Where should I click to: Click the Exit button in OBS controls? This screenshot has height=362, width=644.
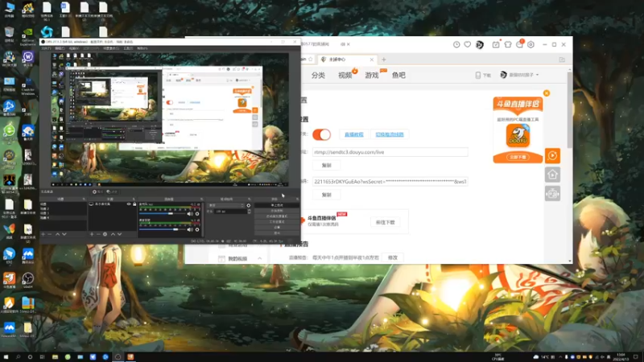(x=277, y=232)
